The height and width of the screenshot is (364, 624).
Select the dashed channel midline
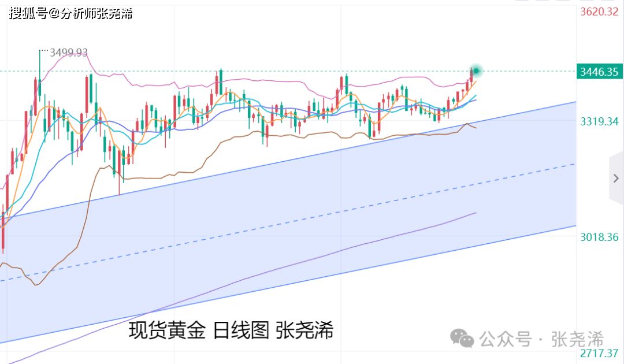tap(287, 222)
